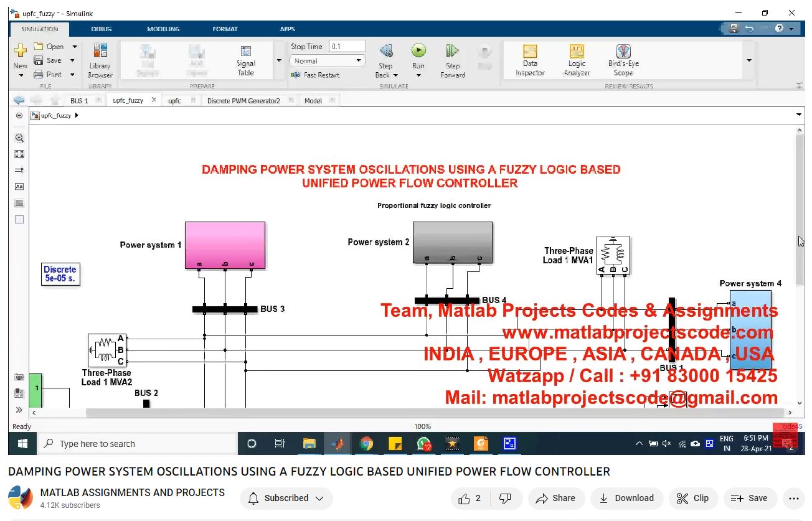Open the Normal simulation mode dropdown
The image size is (812, 521).
click(327, 61)
